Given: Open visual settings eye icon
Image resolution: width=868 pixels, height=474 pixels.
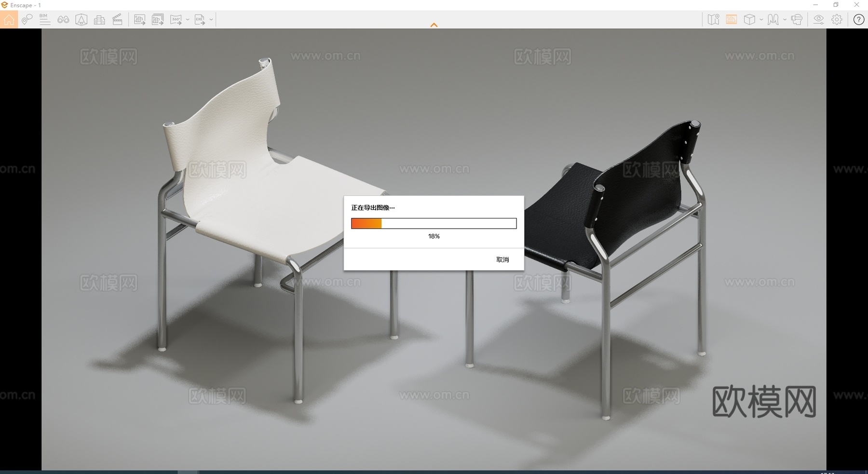Looking at the screenshot, I should (x=819, y=20).
